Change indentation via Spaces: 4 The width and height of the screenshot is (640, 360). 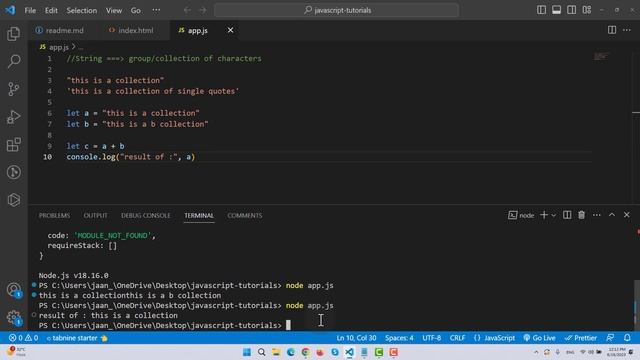point(399,338)
